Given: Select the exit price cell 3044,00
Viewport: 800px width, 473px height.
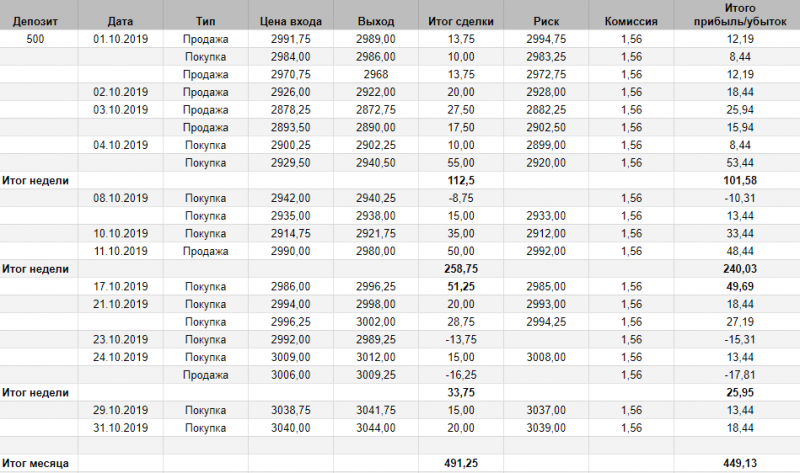Looking at the screenshot, I should point(376,427).
